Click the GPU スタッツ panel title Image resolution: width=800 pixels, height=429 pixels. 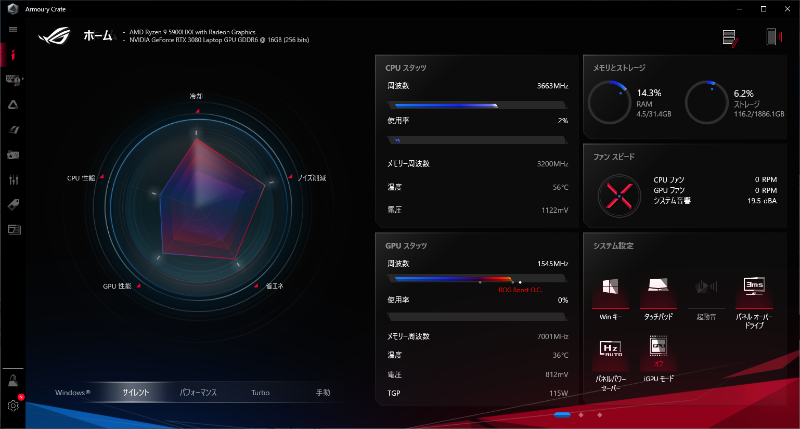[x=406, y=246]
